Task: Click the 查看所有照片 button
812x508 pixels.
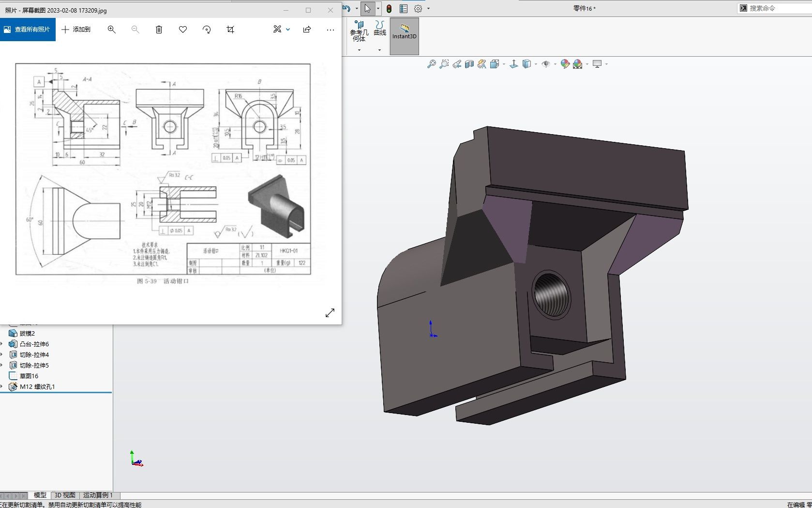Action: pos(28,30)
